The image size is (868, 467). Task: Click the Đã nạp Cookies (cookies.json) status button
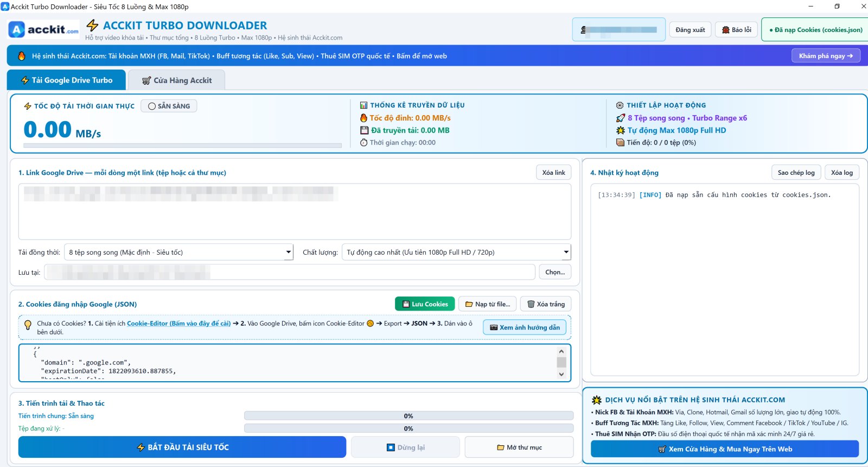[x=815, y=30]
